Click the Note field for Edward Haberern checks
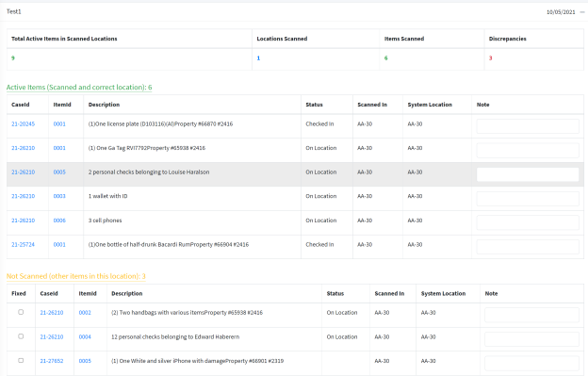This screenshot has width=588, height=376. [x=531, y=339]
